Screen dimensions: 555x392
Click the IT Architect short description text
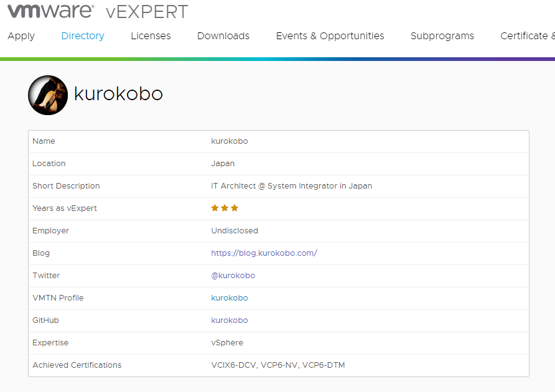(291, 186)
